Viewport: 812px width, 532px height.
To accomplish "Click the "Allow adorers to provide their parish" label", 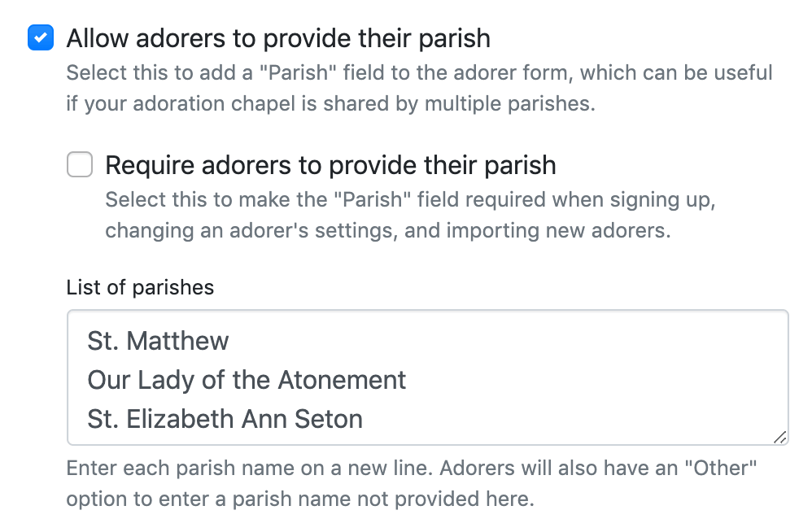I will (278, 38).
